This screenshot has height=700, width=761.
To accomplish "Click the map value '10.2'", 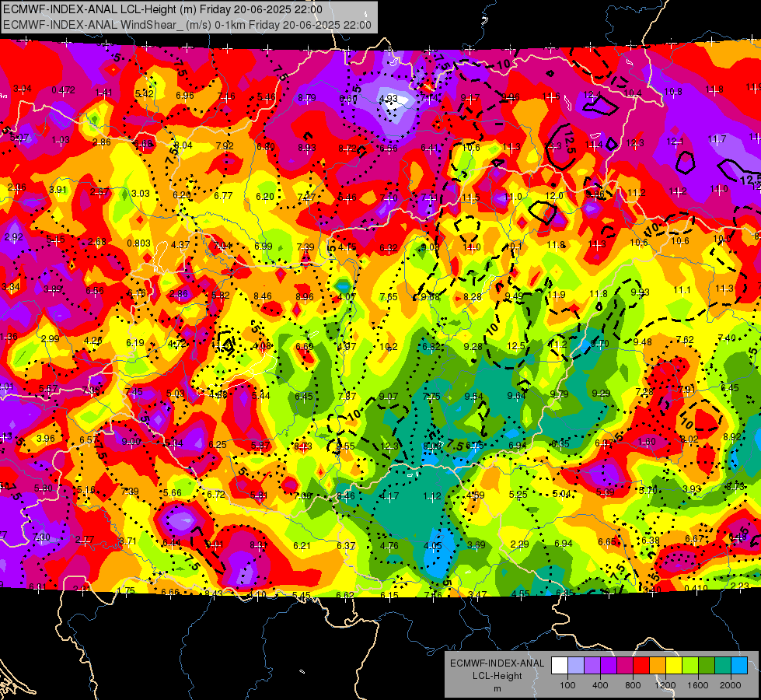I will [388, 346].
